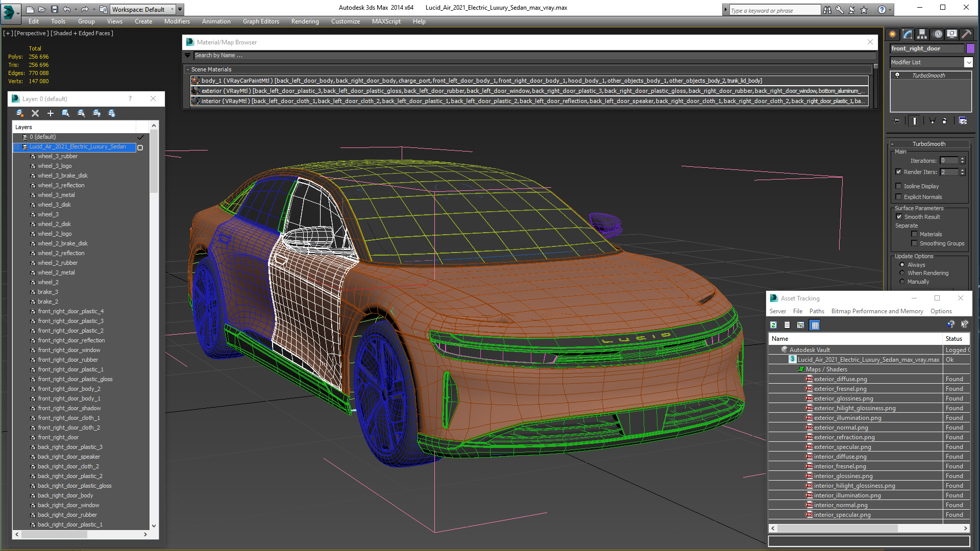This screenshot has height=551, width=980.
Task: Enable Separate by Smoothing Groups checkbox
Action: coord(915,243)
